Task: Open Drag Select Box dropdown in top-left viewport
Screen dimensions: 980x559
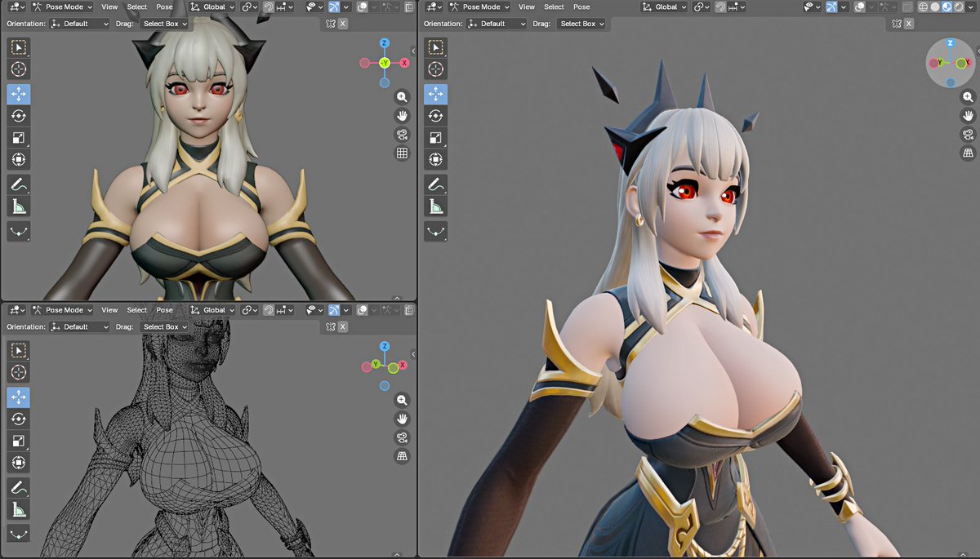Action: 164,24
